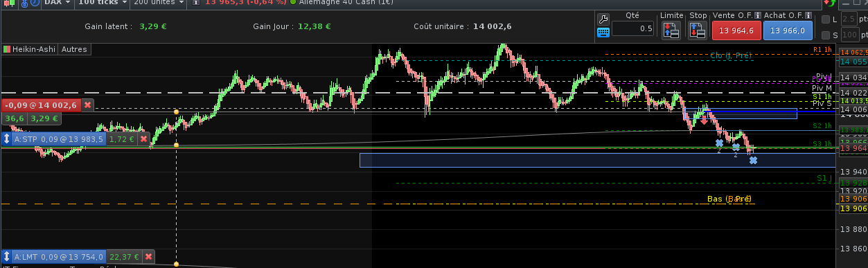The height and width of the screenshot is (268, 868).
Task: Open the info icon beside Achat O.F.
Action: (809, 15)
